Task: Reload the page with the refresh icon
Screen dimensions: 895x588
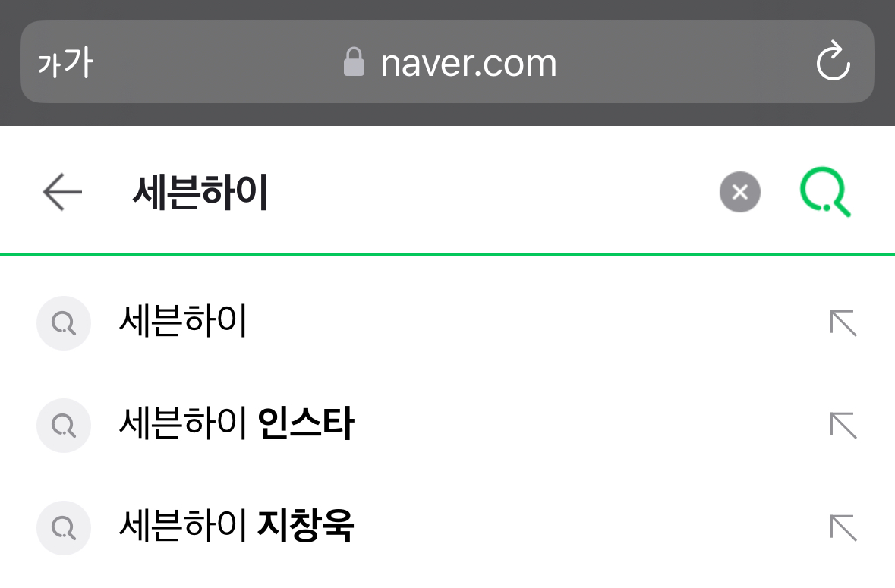Action: (833, 63)
